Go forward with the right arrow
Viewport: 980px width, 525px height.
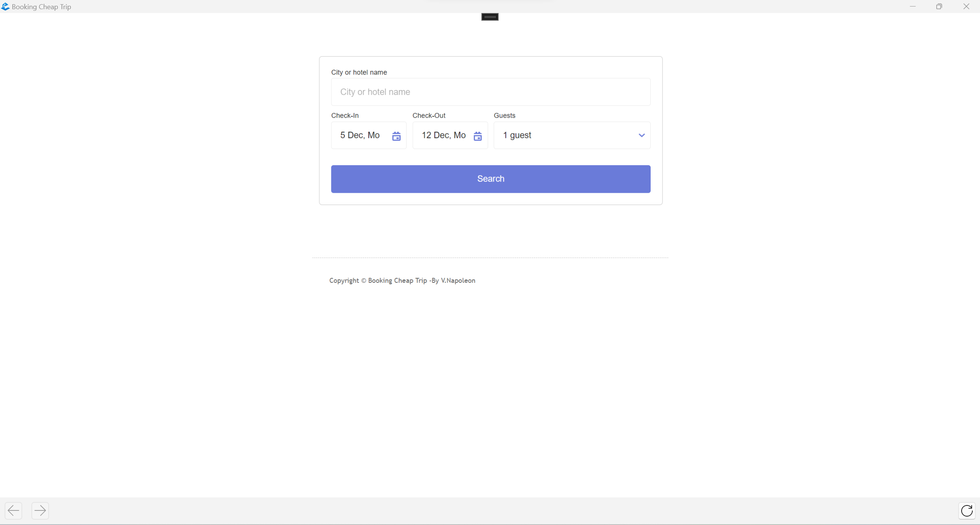click(x=40, y=510)
